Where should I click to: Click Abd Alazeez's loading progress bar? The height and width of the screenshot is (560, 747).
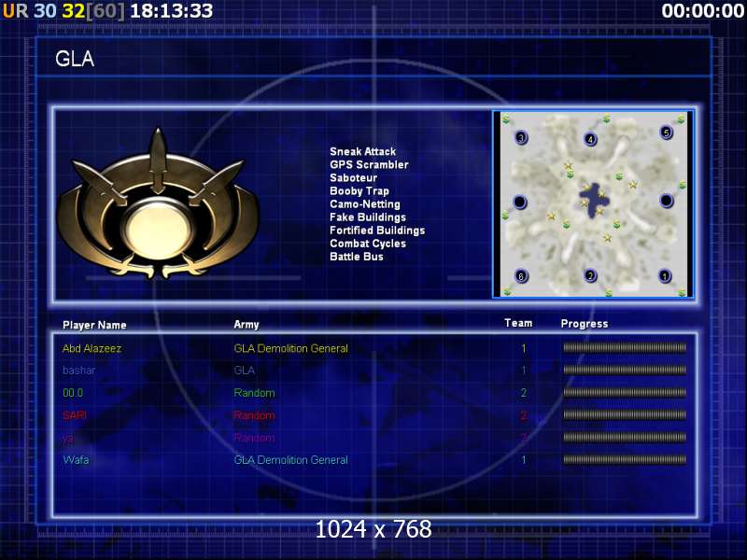point(625,348)
